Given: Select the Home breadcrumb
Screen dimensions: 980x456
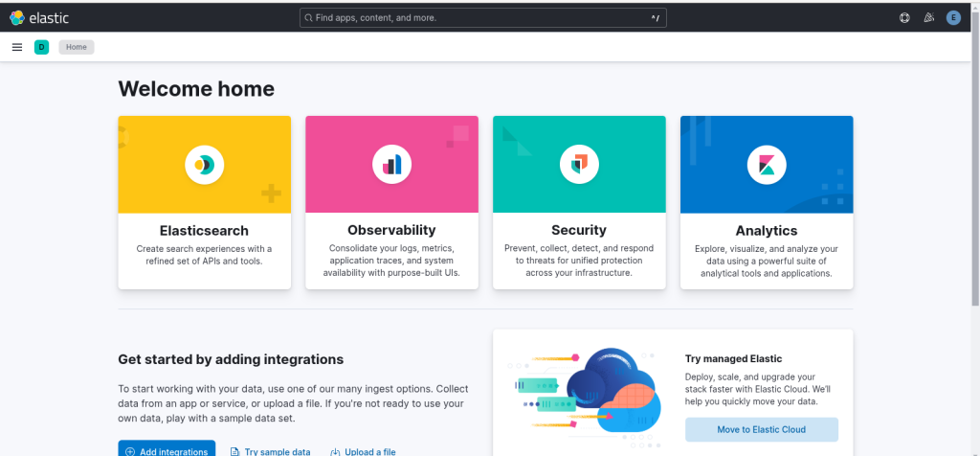Looking at the screenshot, I should tap(77, 47).
